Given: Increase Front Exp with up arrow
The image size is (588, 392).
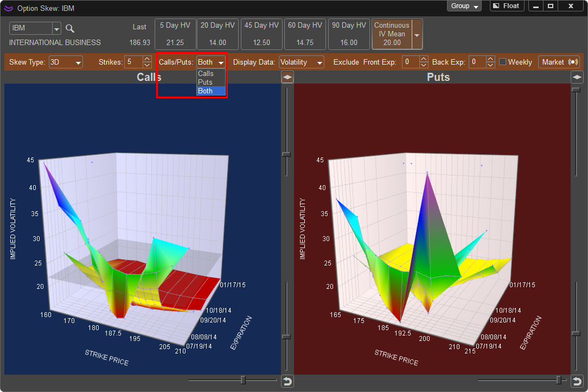Looking at the screenshot, I should 424,59.
